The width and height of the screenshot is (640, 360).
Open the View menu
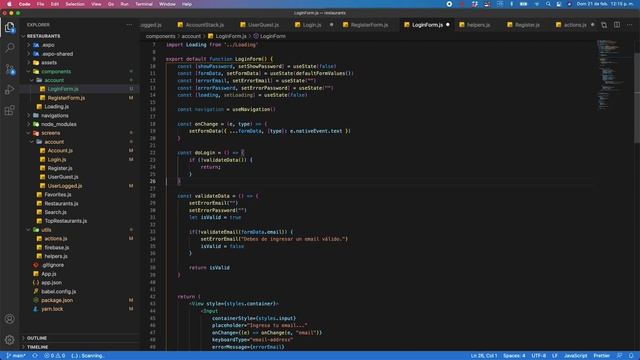96,4
